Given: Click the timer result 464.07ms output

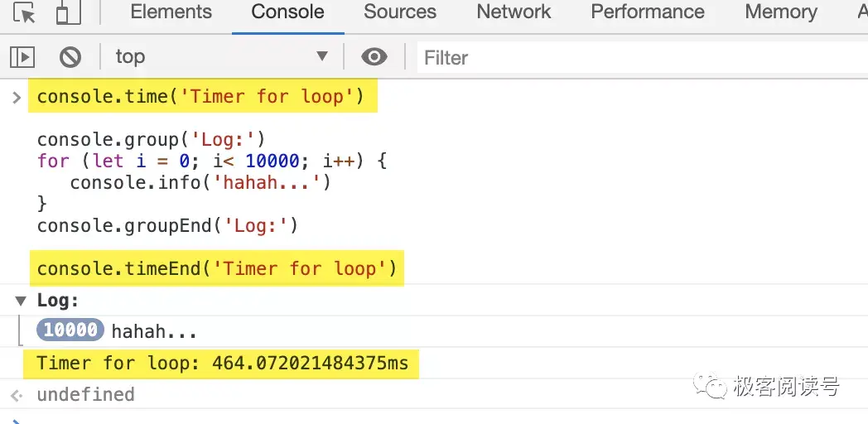Looking at the screenshot, I should coord(223,364).
